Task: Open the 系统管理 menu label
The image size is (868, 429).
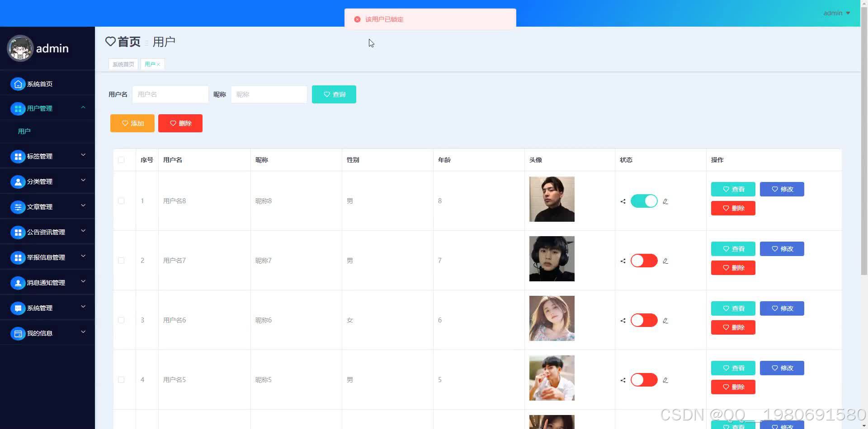Action: pyautogui.click(x=40, y=308)
